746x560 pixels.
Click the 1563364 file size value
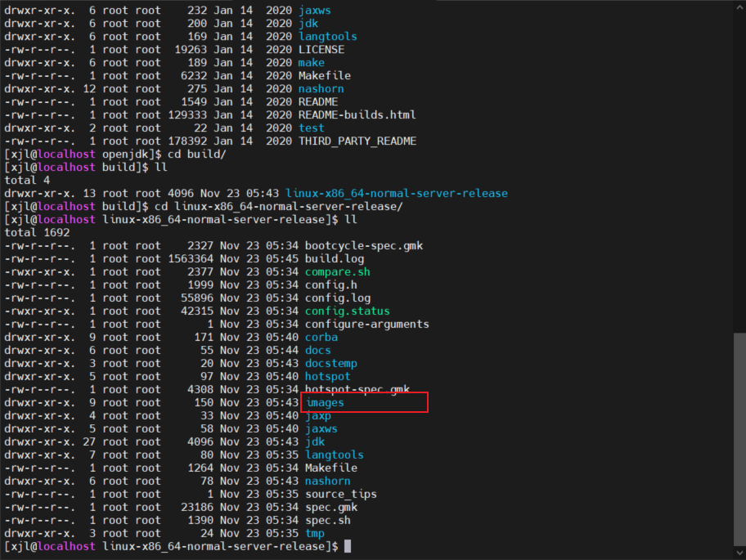tap(191, 258)
